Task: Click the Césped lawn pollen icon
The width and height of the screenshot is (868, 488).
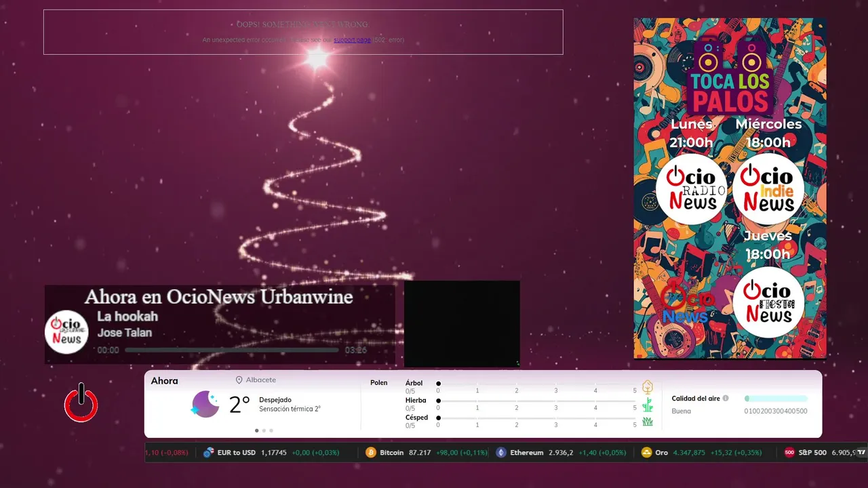Action: pos(648,422)
